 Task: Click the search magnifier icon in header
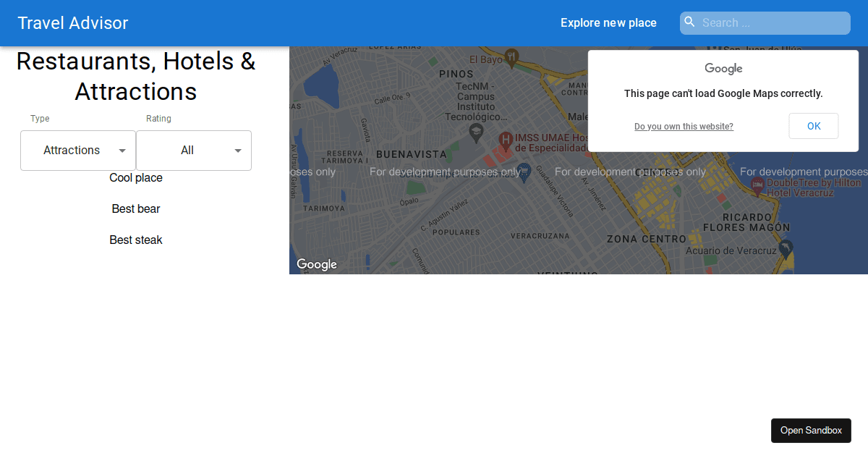(689, 22)
